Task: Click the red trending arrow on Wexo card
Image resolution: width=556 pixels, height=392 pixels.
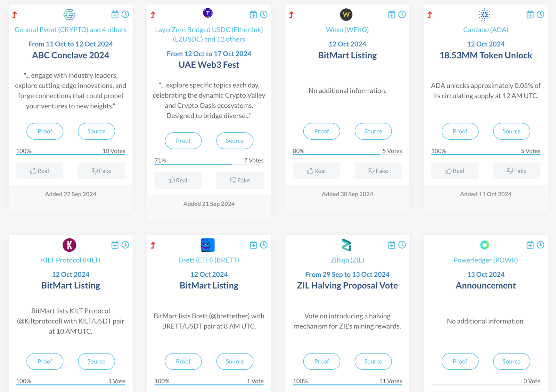Action: [291, 15]
